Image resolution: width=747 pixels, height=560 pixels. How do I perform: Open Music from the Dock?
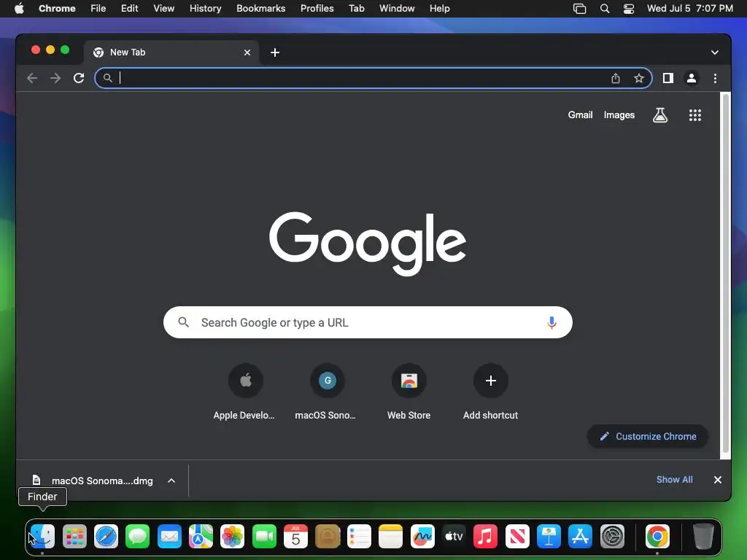[x=485, y=537]
